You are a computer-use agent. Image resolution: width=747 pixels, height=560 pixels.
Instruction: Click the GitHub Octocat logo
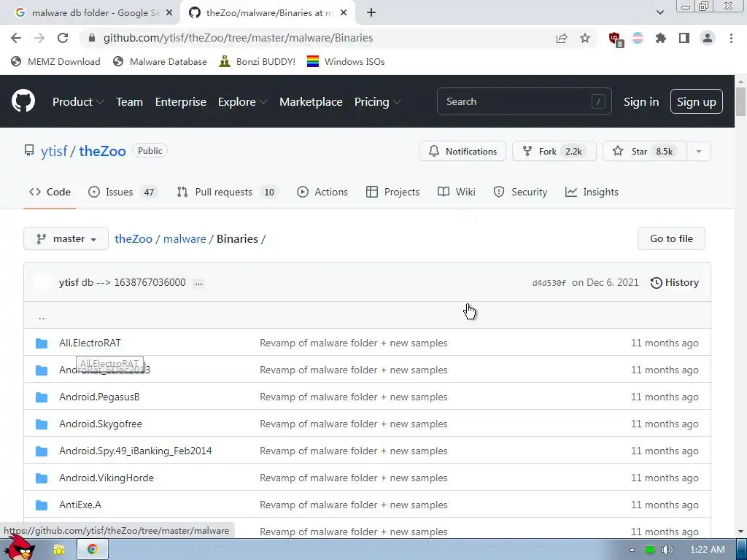coord(23,101)
